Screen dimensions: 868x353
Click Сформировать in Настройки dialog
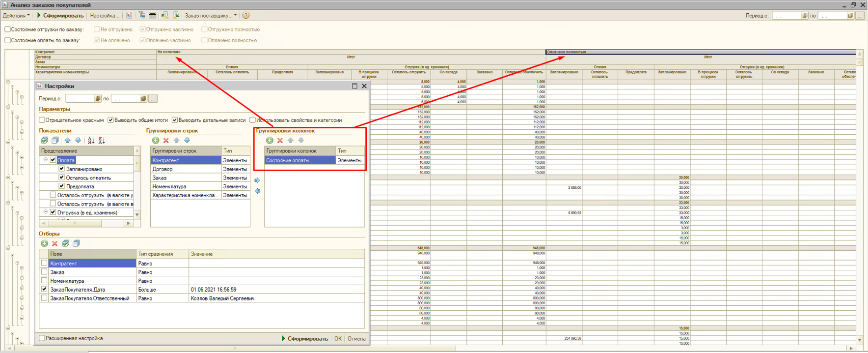point(305,339)
